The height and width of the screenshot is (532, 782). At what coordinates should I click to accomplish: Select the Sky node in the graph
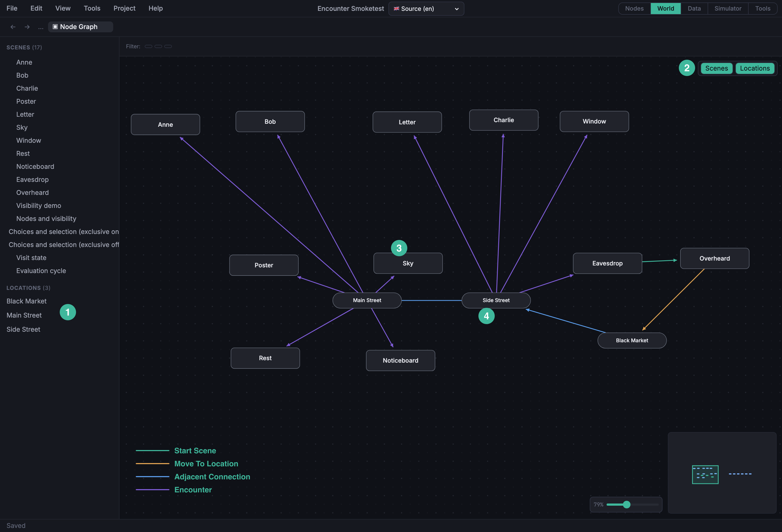pyautogui.click(x=408, y=263)
